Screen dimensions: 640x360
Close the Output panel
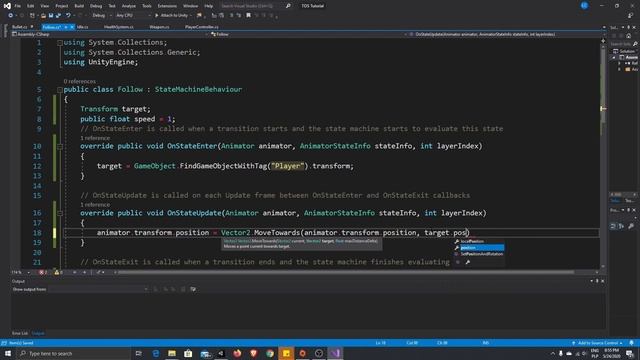point(602,281)
